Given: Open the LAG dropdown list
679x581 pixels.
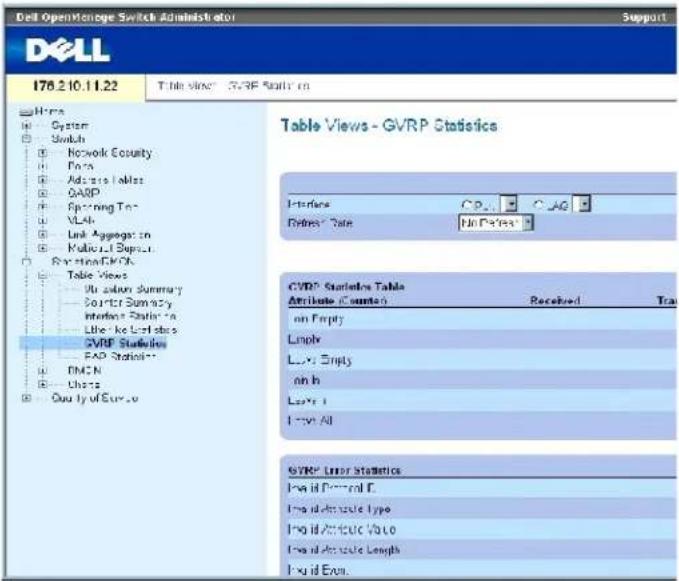Looking at the screenshot, I should pyautogui.click(x=582, y=204).
